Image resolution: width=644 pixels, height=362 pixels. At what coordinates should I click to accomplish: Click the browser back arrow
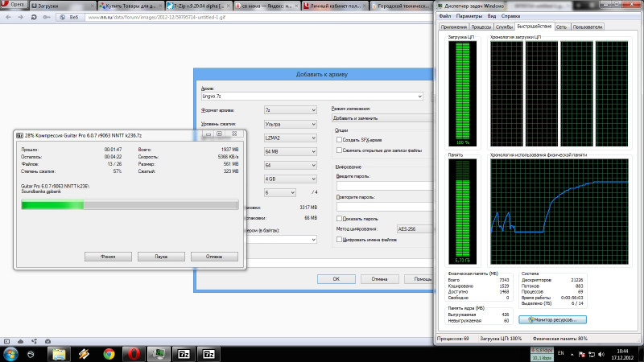click(x=7, y=16)
